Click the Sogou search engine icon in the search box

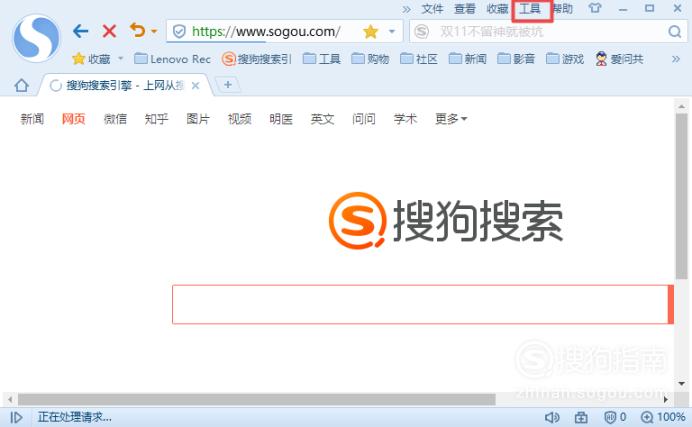(421, 32)
